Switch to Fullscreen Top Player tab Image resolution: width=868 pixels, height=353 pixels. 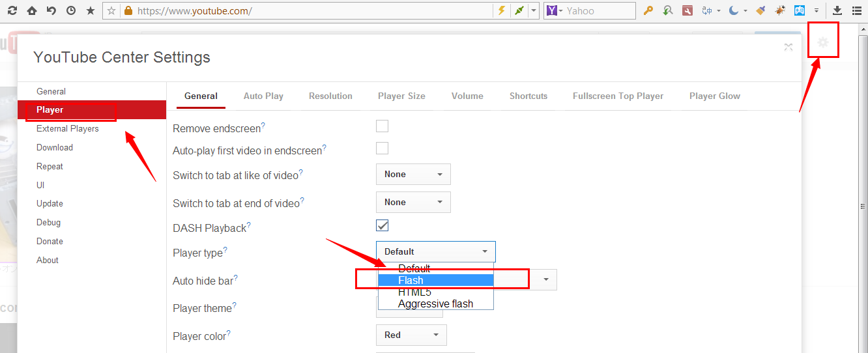[618, 96]
